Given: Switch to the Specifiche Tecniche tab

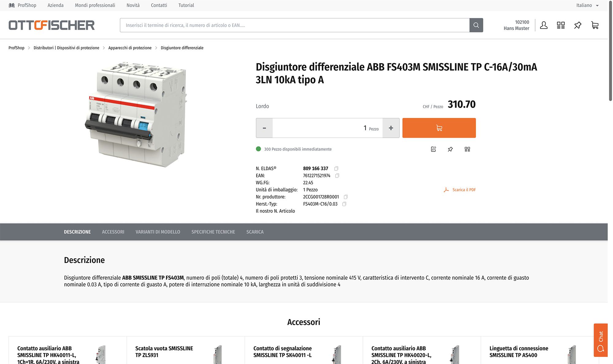Looking at the screenshot, I should [213, 232].
